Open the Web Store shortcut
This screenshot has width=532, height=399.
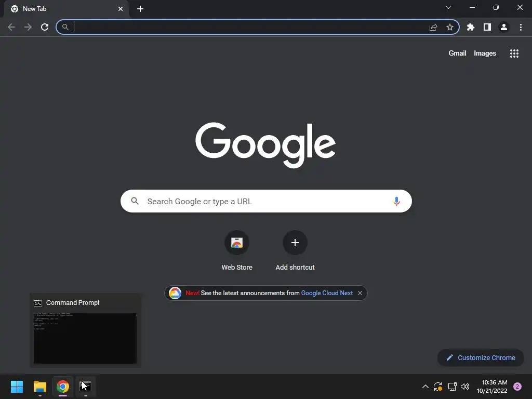(x=237, y=250)
